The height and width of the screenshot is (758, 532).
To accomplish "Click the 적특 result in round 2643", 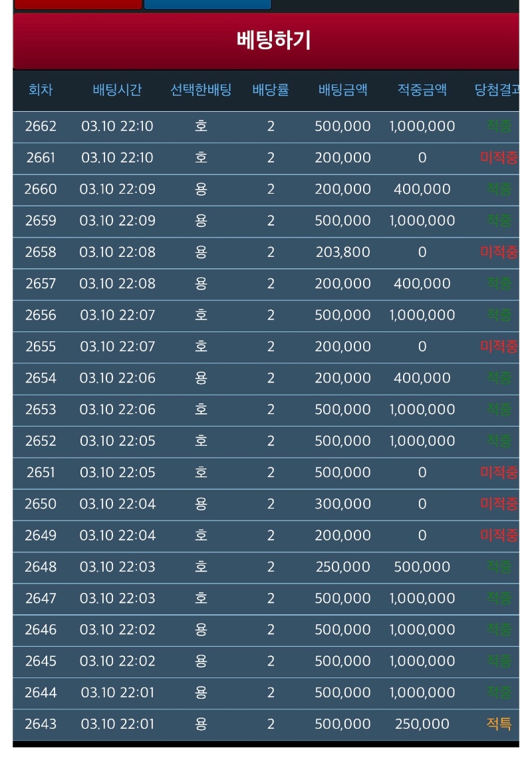I will click(499, 724).
